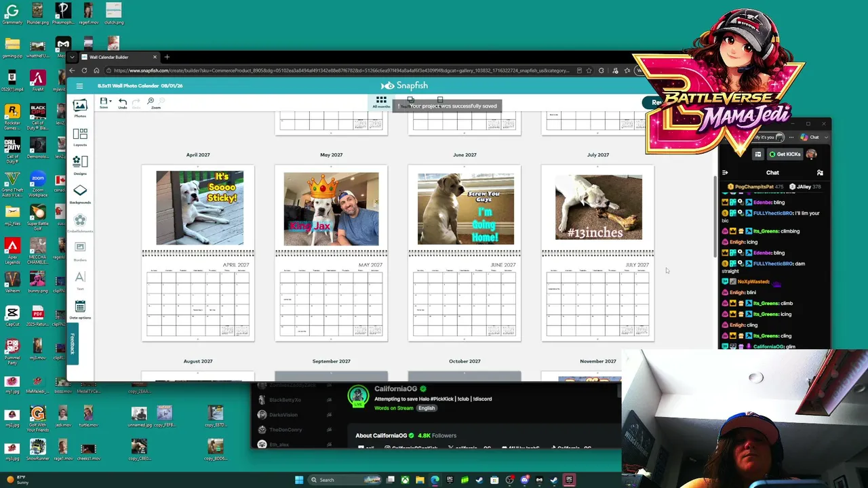Image resolution: width=868 pixels, height=488 pixels.
Task: Click the August 2027 month label
Action: pos(198,361)
